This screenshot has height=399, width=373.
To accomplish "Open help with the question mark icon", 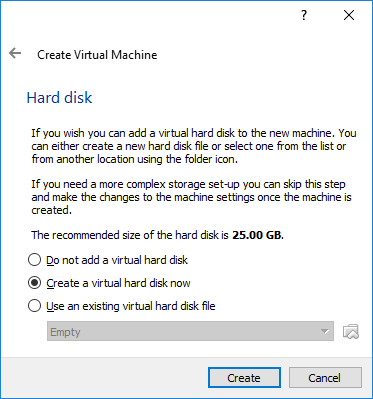I will (304, 15).
